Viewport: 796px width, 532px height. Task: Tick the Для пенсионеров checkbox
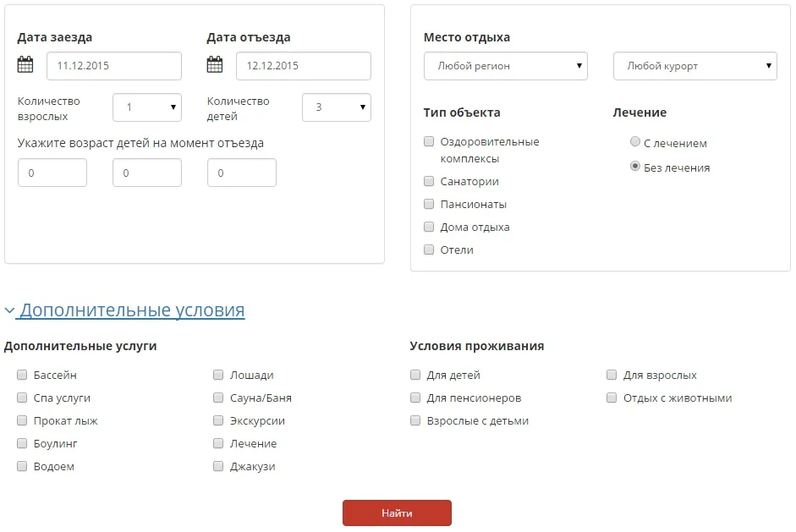click(415, 398)
